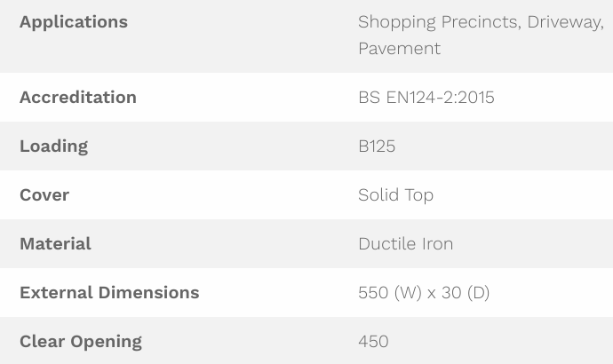The image size is (613, 364).
Task: Click the word Clear in bottom label
Action: coord(41,342)
